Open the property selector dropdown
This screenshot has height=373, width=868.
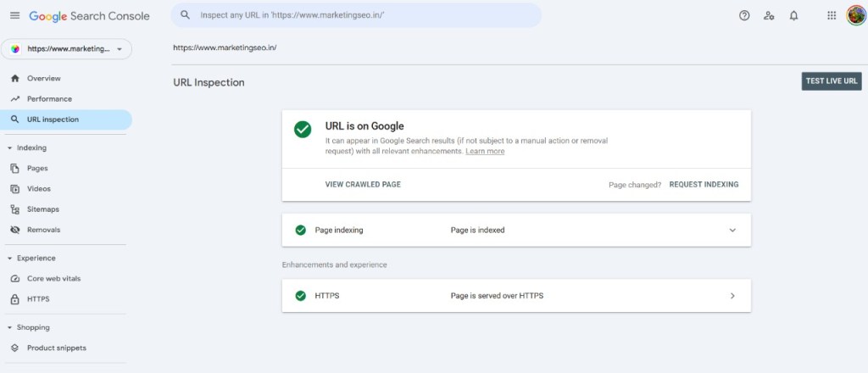(x=66, y=48)
